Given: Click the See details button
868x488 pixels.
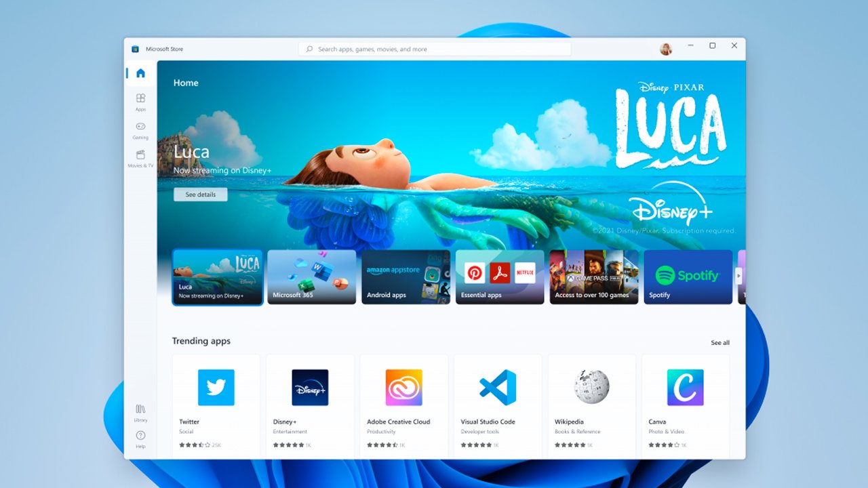Looking at the screenshot, I should pyautogui.click(x=201, y=195).
